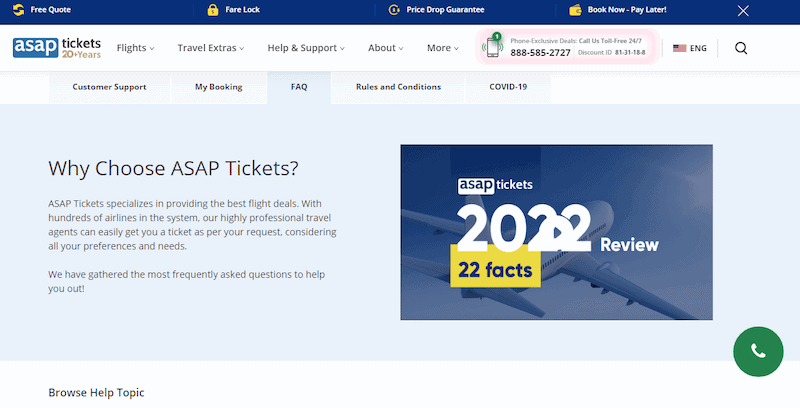Click the US flag language icon
The height and width of the screenshot is (408, 800).
pos(679,48)
